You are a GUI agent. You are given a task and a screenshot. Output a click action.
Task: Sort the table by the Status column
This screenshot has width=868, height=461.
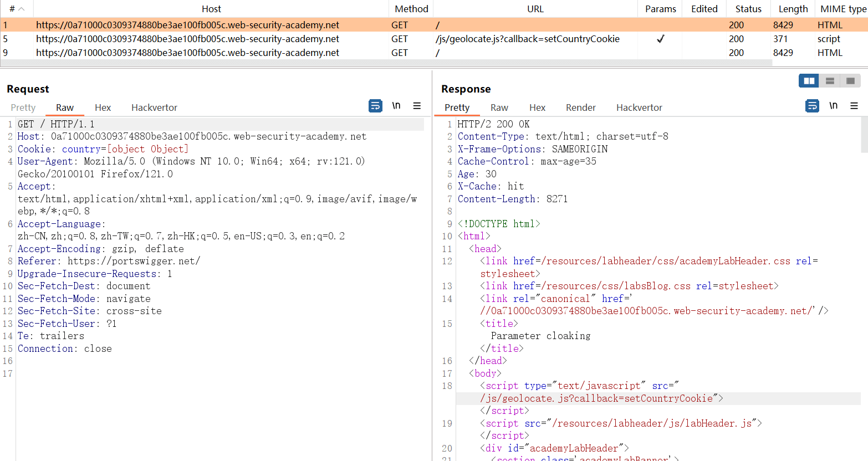point(748,9)
